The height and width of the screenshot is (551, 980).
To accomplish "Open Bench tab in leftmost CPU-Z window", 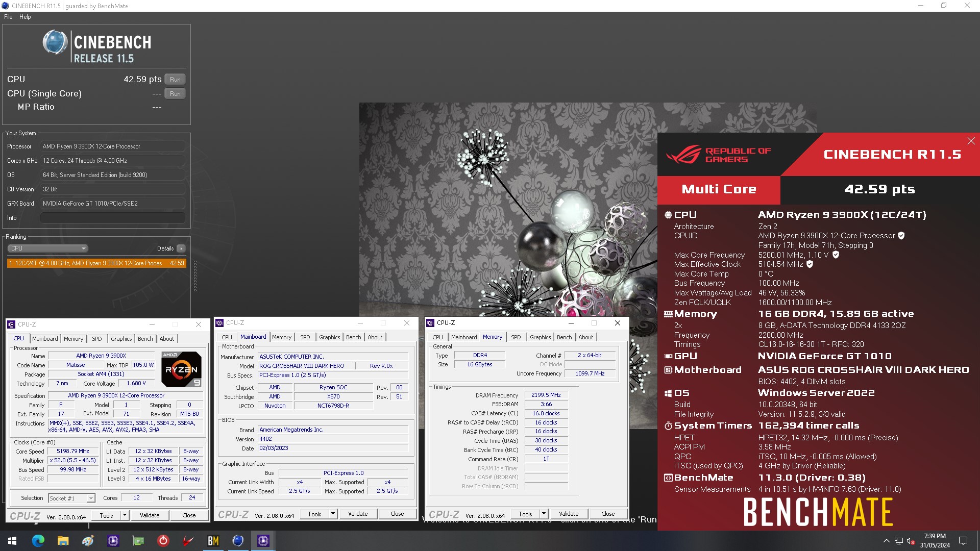I will point(145,339).
